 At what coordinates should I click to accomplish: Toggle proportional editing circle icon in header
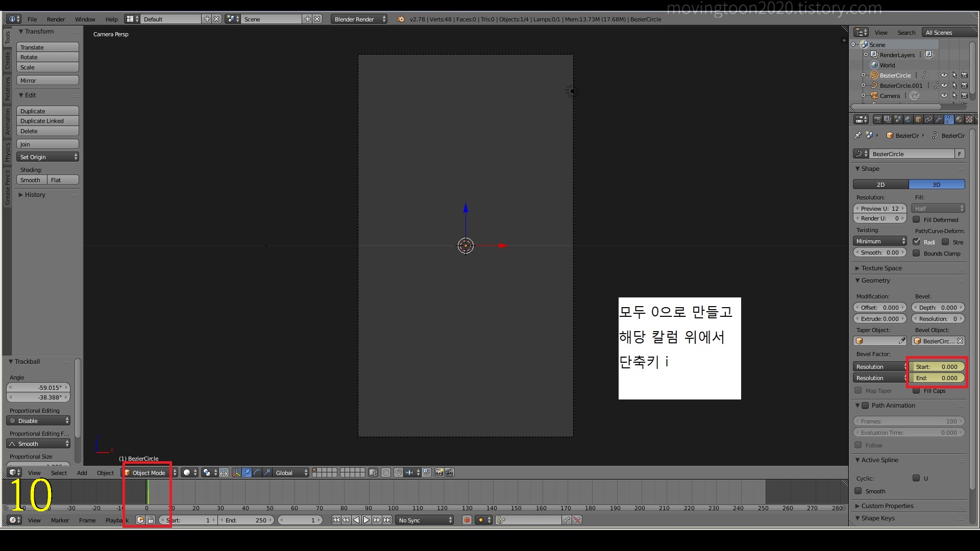[386, 472]
